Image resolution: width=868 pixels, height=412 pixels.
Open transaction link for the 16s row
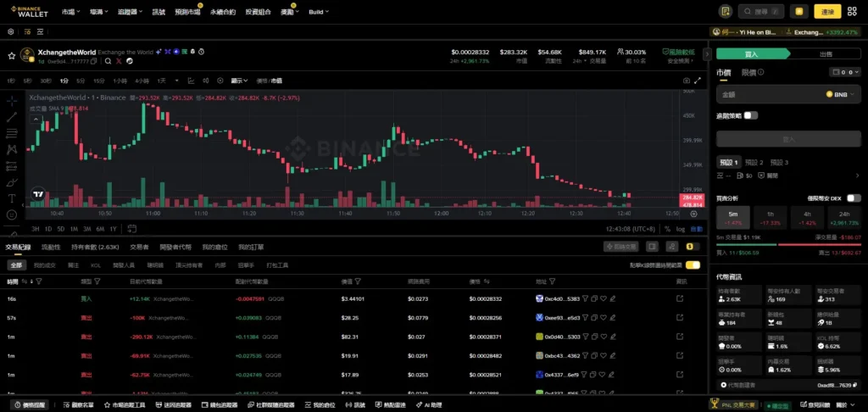click(x=680, y=298)
